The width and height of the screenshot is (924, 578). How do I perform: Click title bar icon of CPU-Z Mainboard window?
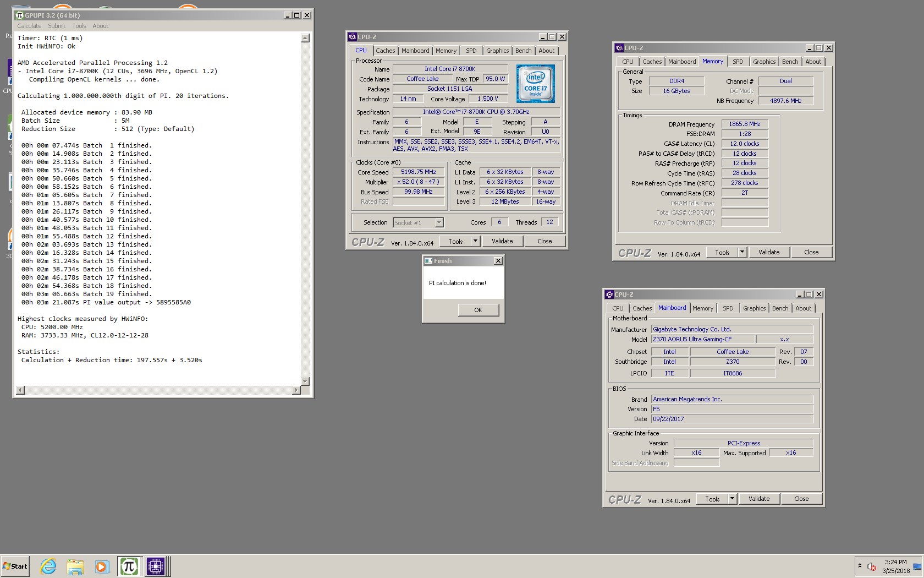[609, 295]
